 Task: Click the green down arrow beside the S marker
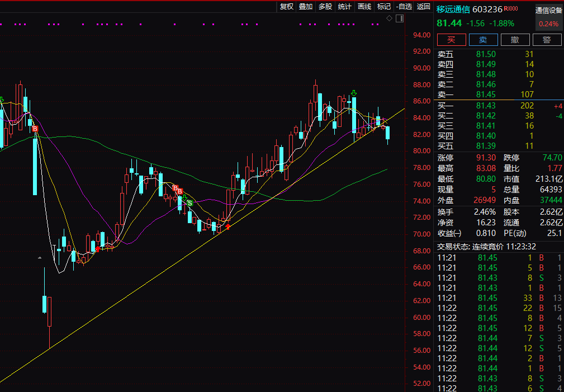pos(184,197)
